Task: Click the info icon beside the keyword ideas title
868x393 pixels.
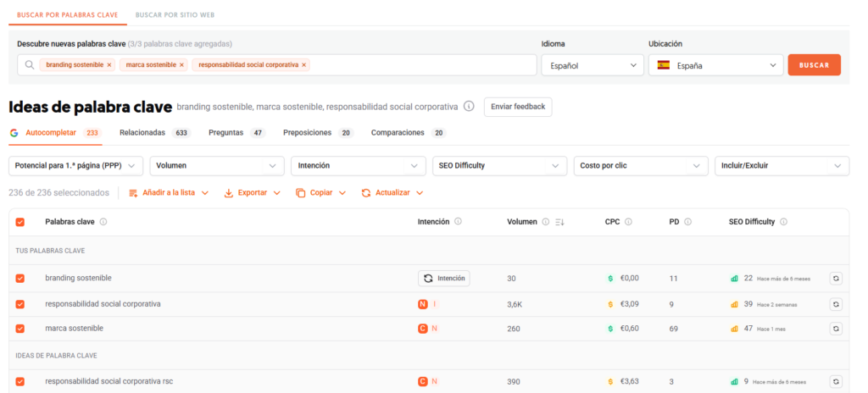Action: pyautogui.click(x=469, y=107)
